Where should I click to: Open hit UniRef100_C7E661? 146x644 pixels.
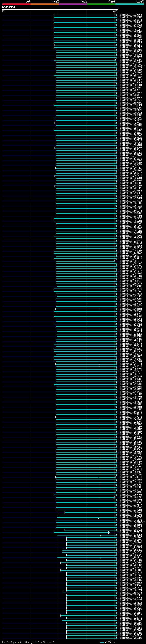(131, 37)
